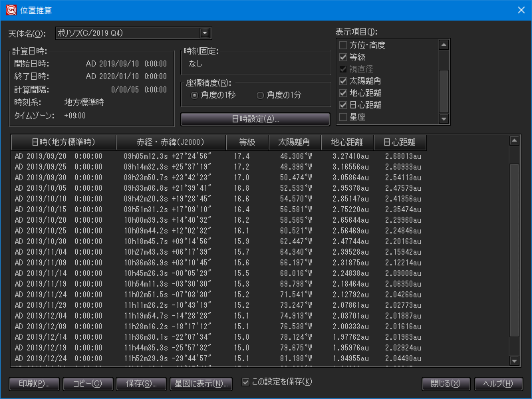This screenshot has height=399, width=532.
Task: Click the コピー button
Action: pyautogui.click(x=88, y=384)
